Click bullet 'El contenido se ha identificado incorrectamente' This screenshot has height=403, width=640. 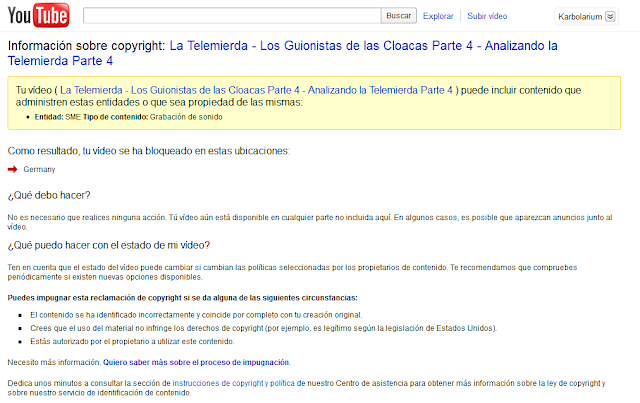[196, 315]
